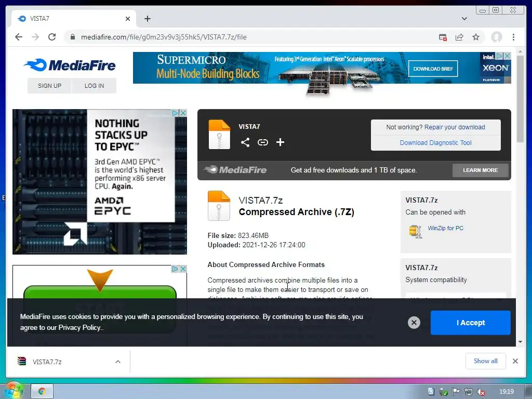Click the I Accept cookies button
Image resolution: width=532 pixels, height=399 pixels.
[471, 323]
